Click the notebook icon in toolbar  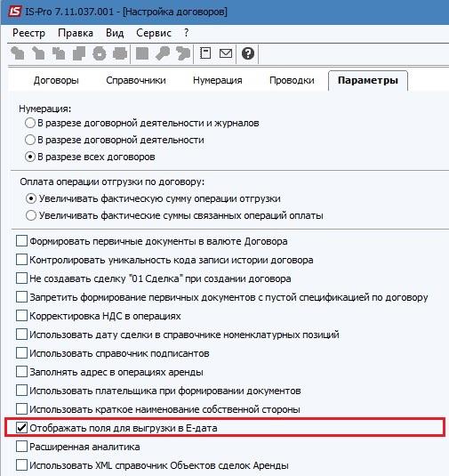[205, 53]
